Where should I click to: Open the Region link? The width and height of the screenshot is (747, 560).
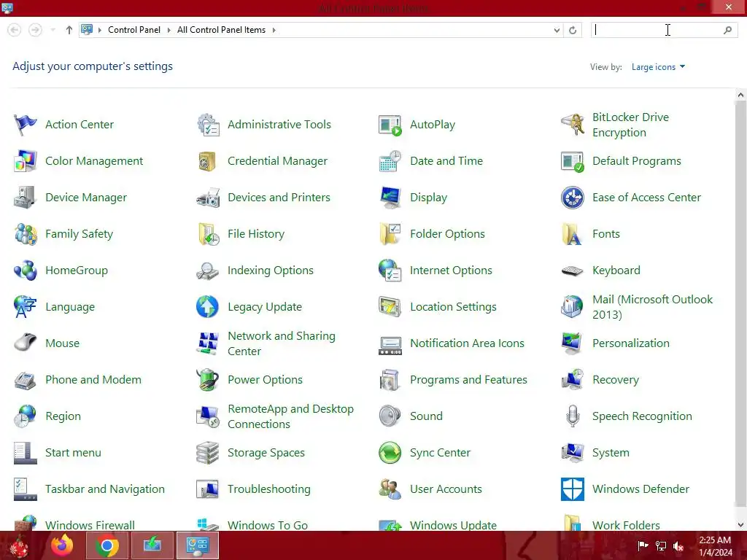tap(63, 416)
